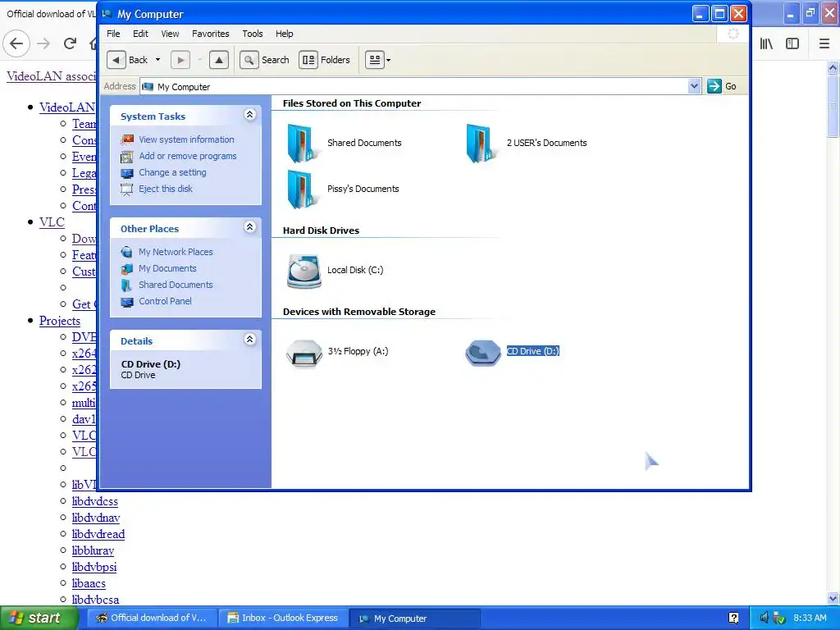This screenshot has height=630, width=840.
Task: Click Add or remove programs icon
Action: pyautogui.click(x=127, y=157)
